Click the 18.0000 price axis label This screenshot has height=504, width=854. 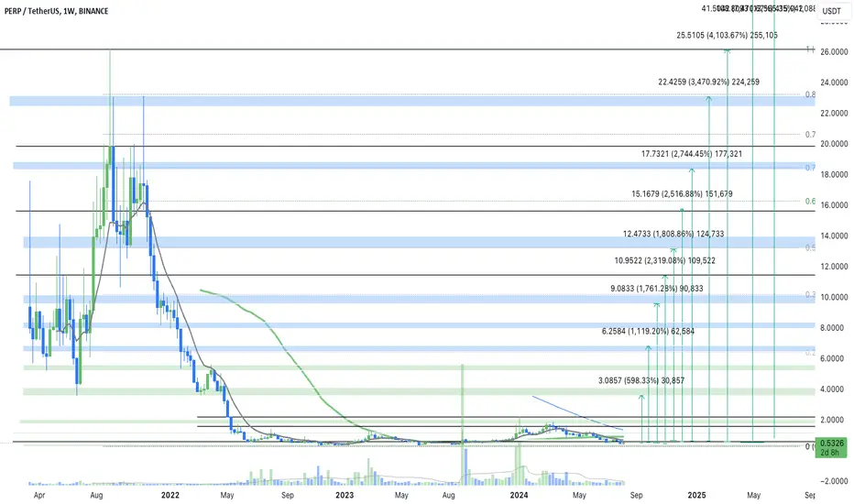(833, 174)
